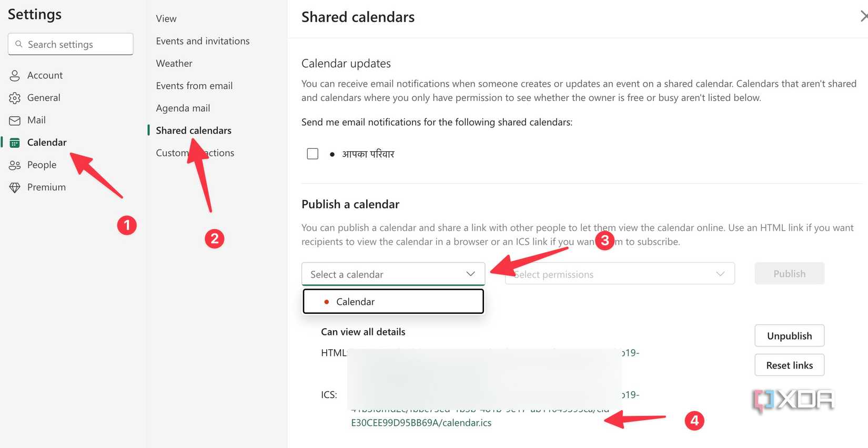The height and width of the screenshot is (448, 868).
Task: Open the published ICS calendar link
Action: pyautogui.click(x=421, y=422)
